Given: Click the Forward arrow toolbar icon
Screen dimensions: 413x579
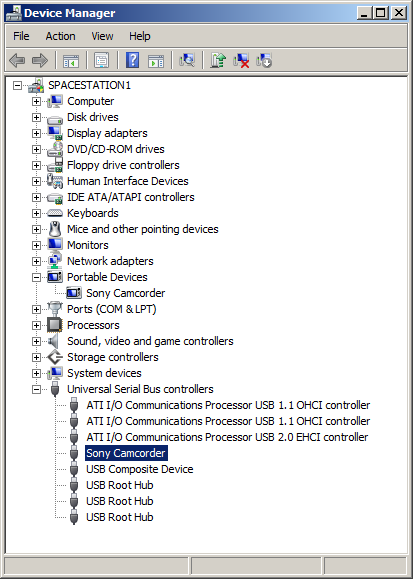Looking at the screenshot, I should tap(40, 60).
